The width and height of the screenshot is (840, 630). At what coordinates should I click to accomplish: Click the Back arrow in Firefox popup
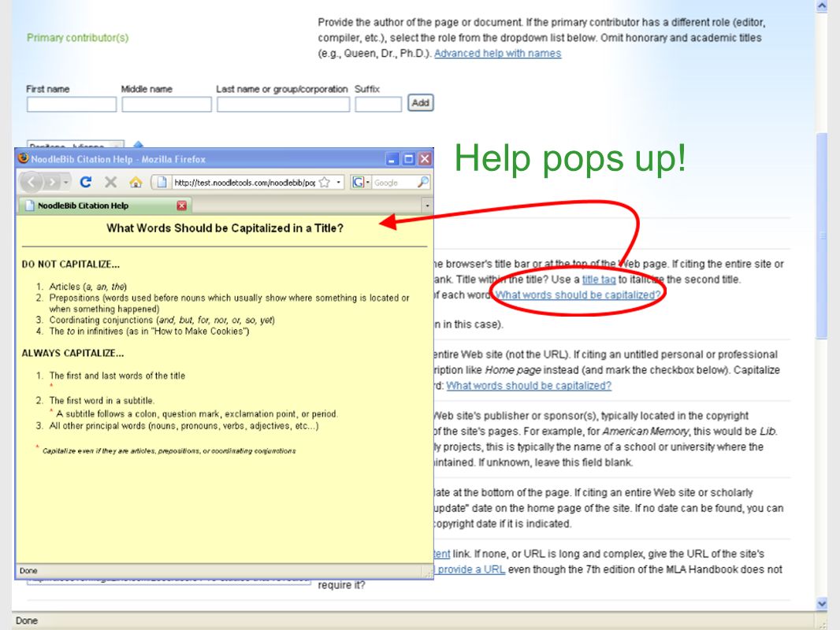pos(31,183)
